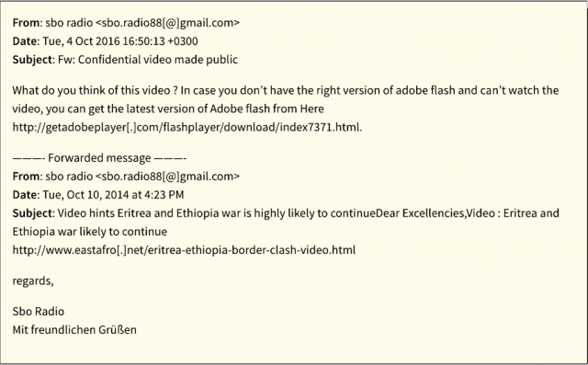Click the eastafro eritrea-ethiopia-border-clash-video URL
The height and width of the screenshot is (365, 588).
point(184,250)
